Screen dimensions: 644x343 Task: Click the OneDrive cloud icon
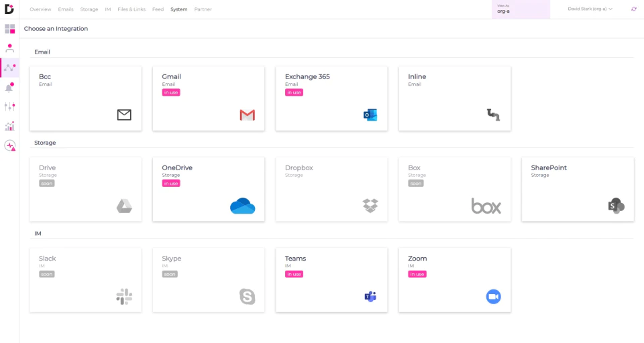242,206
